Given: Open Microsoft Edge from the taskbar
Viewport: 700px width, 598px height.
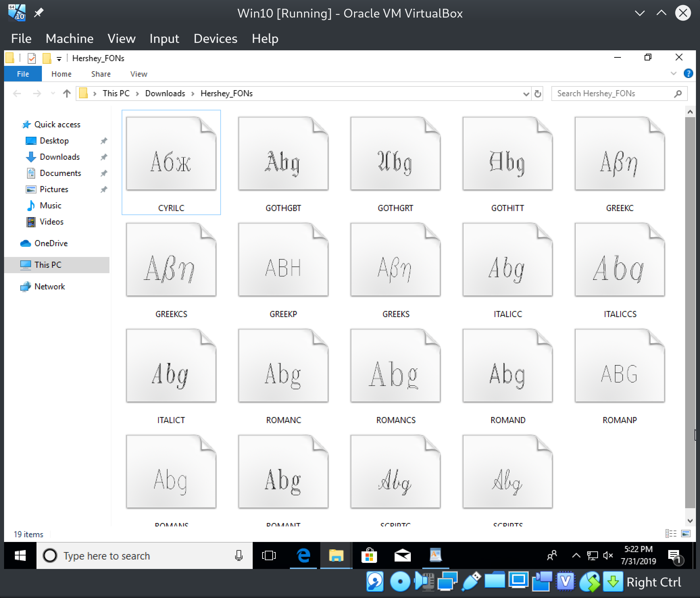Looking at the screenshot, I should click(303, 555).
